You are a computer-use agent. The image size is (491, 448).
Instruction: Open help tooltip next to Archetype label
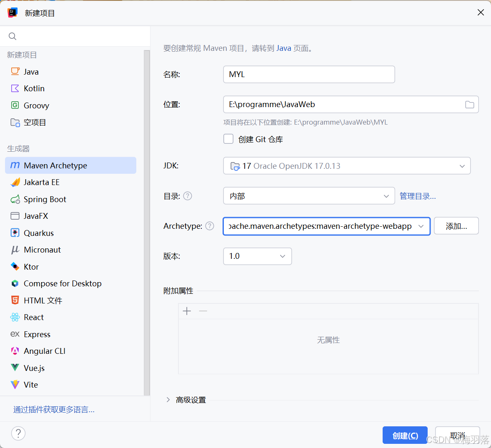[210, 226]
